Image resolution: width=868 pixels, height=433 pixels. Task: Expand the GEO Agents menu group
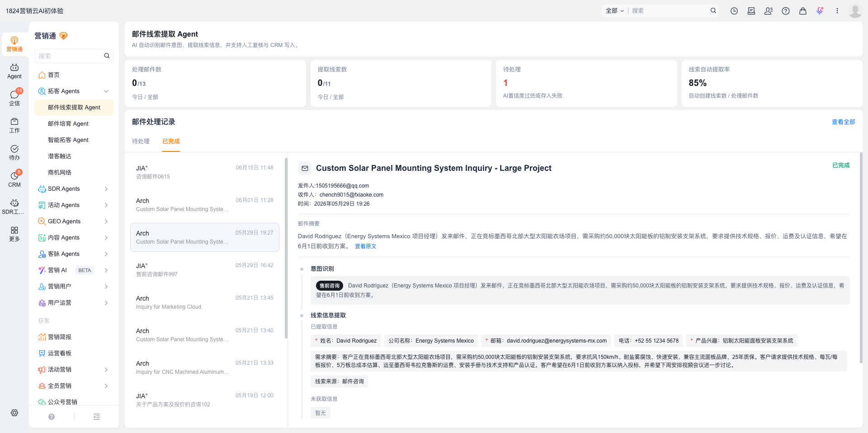point(106,221)
